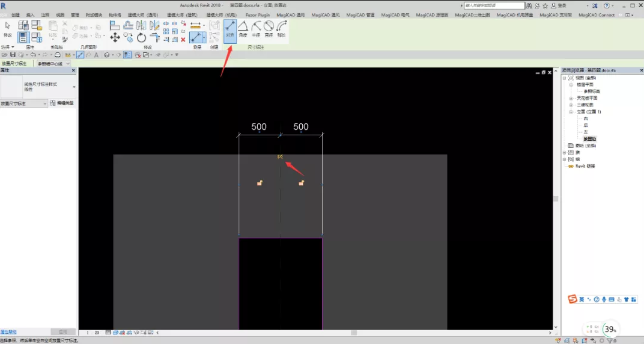This screenshot has height=344, width=644.
Task: Click the Measure between two references icon
Action: [195, 25]
